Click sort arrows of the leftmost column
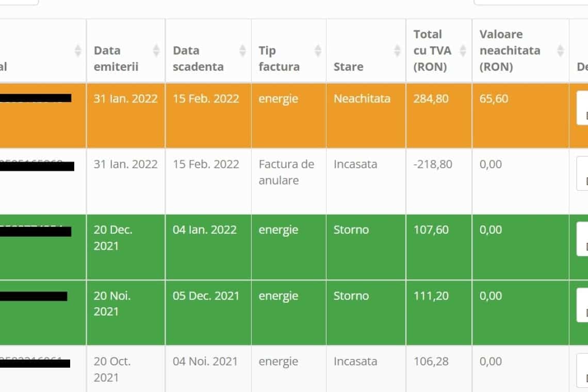Screen dimensions: 588x392 (78, 51)
